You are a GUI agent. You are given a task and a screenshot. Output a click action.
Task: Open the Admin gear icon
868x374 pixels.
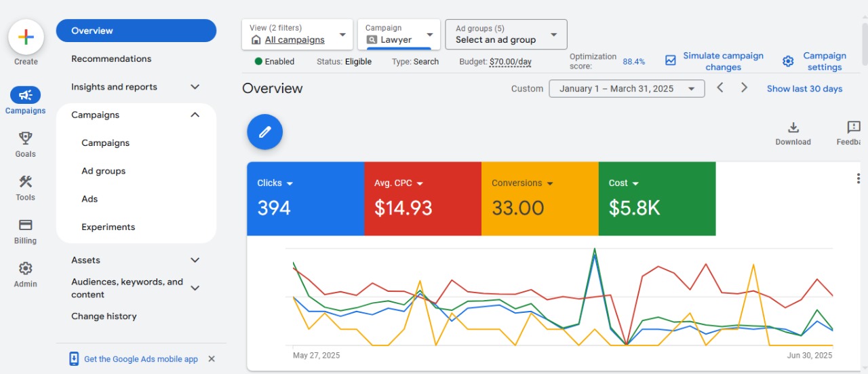point(25,269)
